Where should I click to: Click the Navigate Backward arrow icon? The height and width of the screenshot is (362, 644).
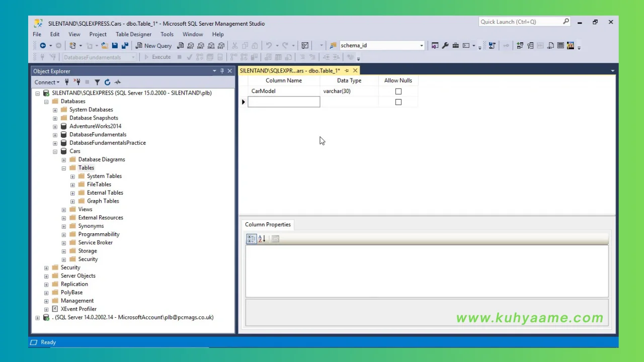[x=43, y=45]
